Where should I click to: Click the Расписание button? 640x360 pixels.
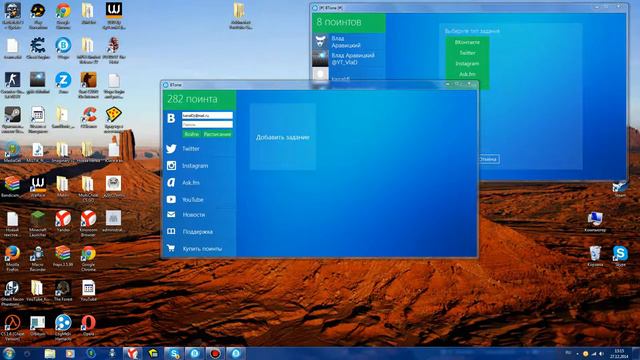click(x=218, y=134)
